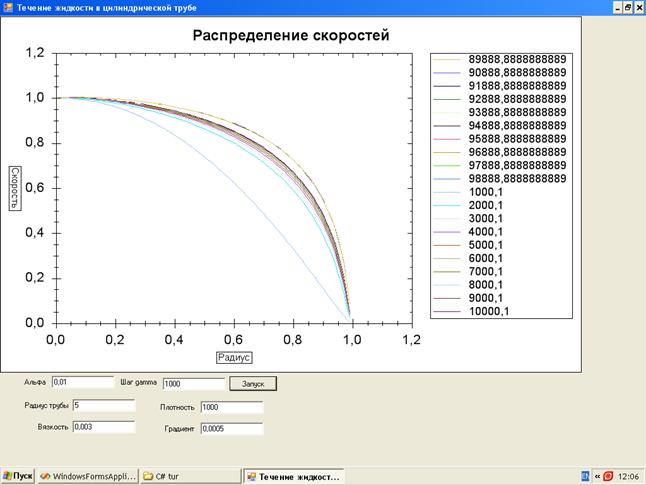This screenshot has width=646, height=485.
Task: Click the application icon in title bar
Action: (7, 7)
